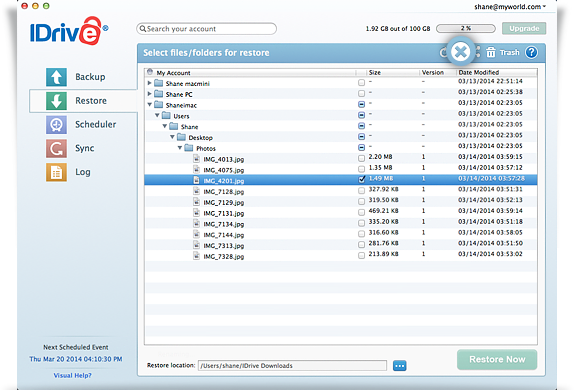Click the Upgrade button

(524, 28)
